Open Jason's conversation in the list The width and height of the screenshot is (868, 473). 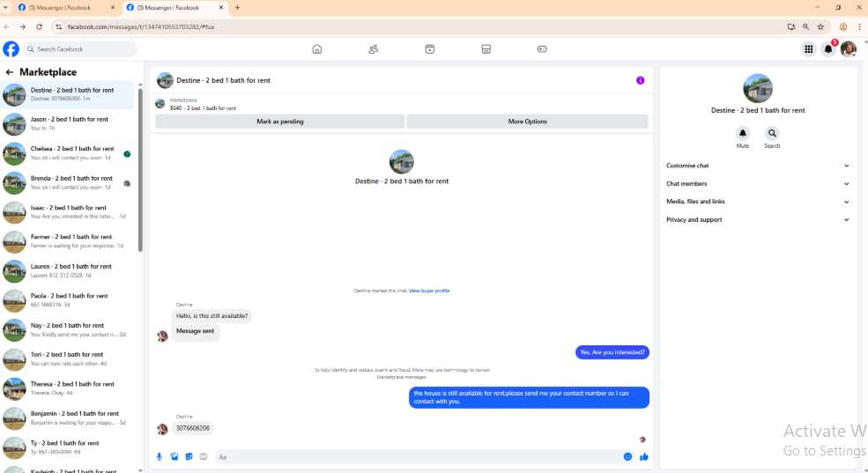pos(68,123)
